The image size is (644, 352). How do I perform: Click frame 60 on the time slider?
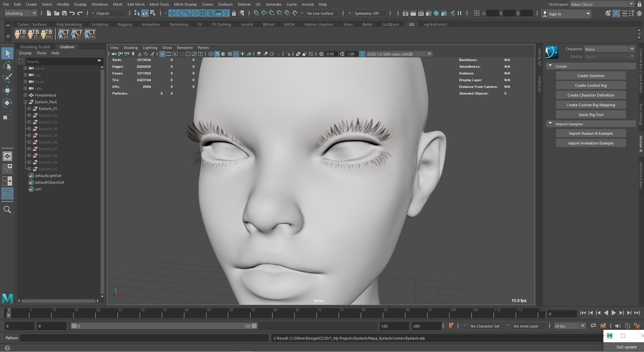(275, 313)
